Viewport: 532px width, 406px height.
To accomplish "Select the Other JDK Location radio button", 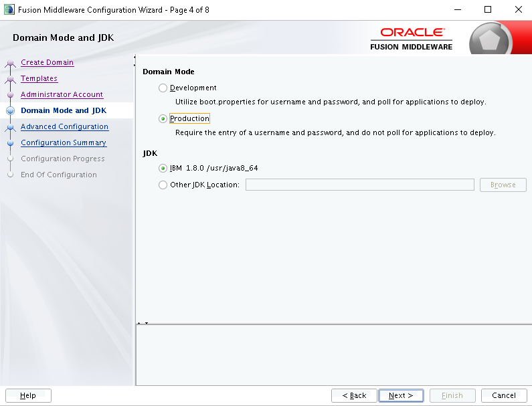I will click(163, 185).
